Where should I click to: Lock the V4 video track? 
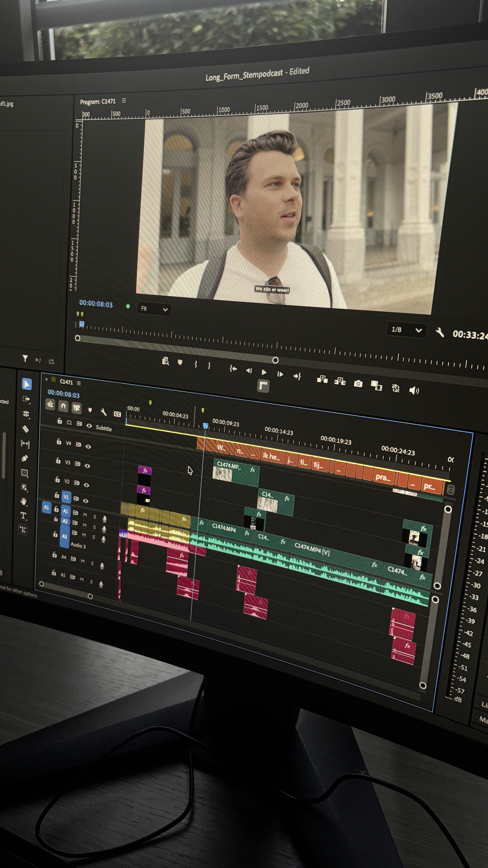click(x=59, y=441)
